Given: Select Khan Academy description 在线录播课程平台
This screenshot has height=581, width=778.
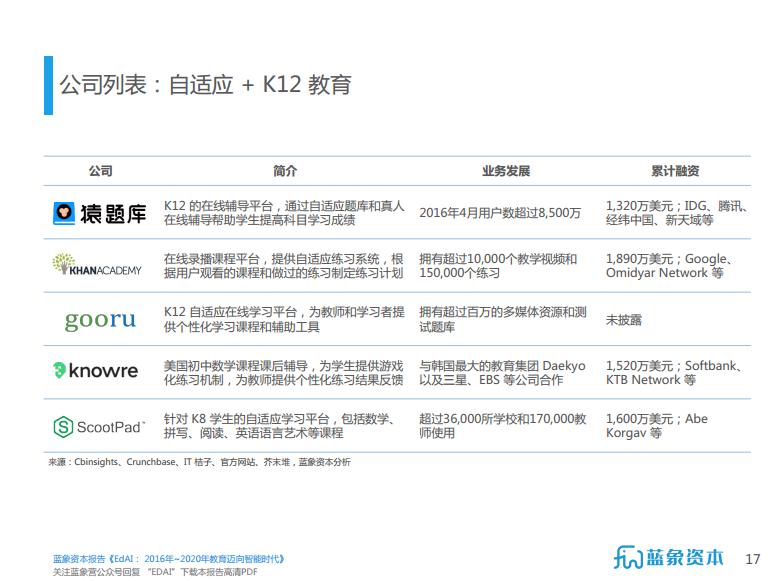Looking at the screenshot, I should point(284,266).
